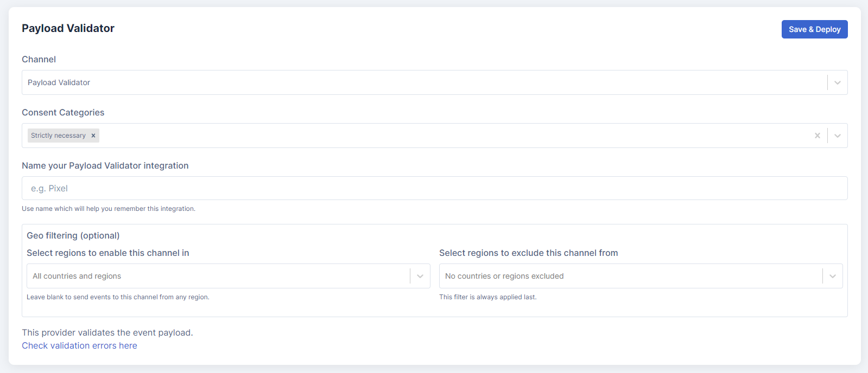
Task: Expand the Channel dropdown chevron
Action: tap(837, 82)
